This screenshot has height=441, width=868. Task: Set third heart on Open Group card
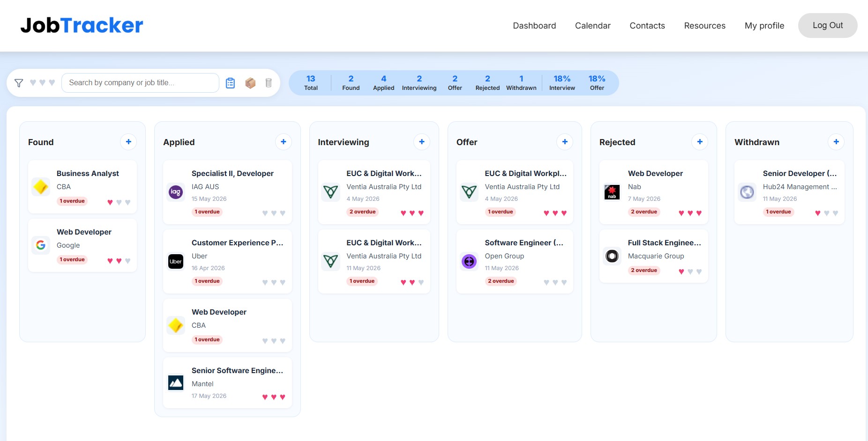[x=564, y=282]
